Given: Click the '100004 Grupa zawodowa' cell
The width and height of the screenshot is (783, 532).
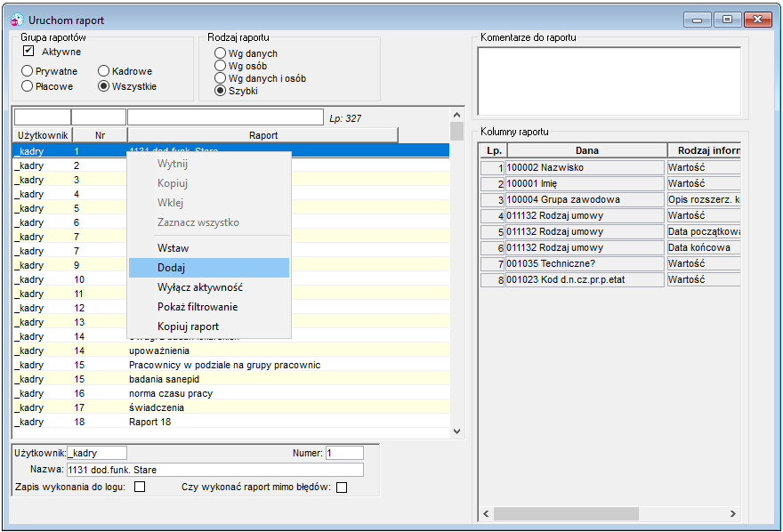Looking at the screenshot, I should (585, 199).
